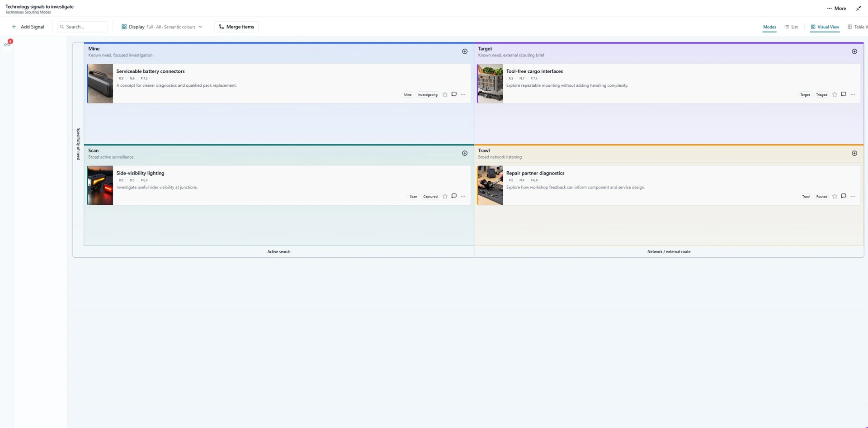Add item to the Trawl quadrant

coord(854,153)
